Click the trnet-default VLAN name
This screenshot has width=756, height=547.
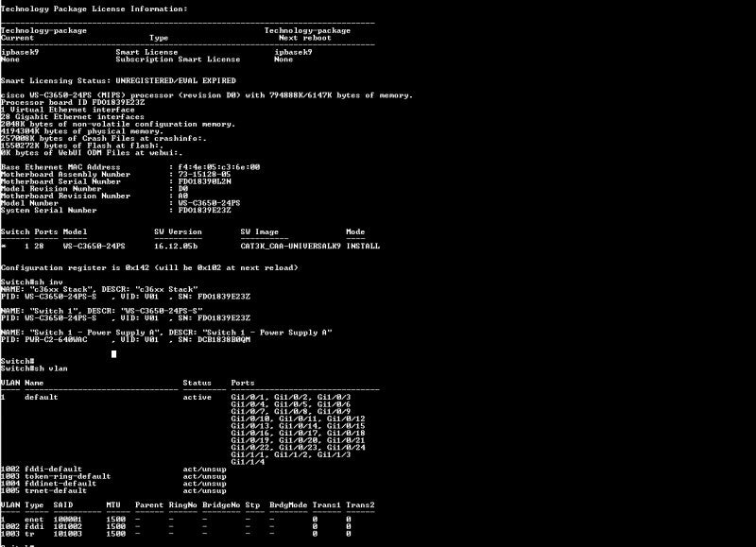pyautogui.click(x=56, y=490)
